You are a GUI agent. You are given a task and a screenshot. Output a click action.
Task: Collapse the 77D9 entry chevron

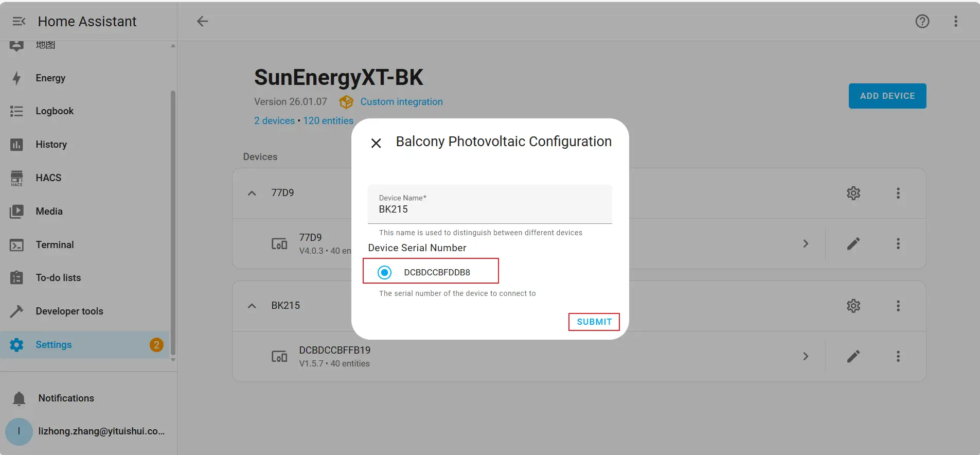click(252, 193)
